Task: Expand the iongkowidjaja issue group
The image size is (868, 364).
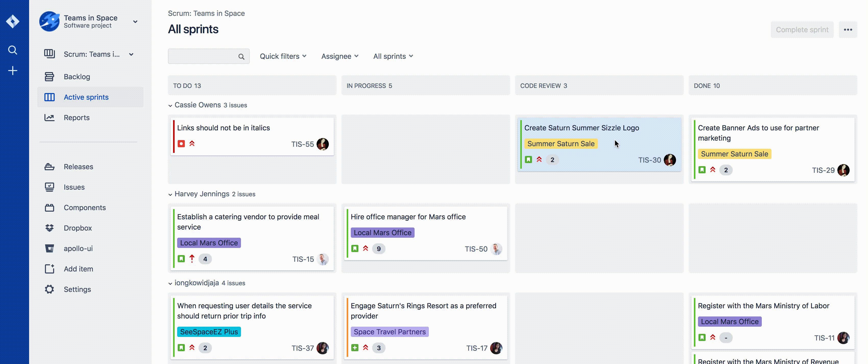Action: 170,283
